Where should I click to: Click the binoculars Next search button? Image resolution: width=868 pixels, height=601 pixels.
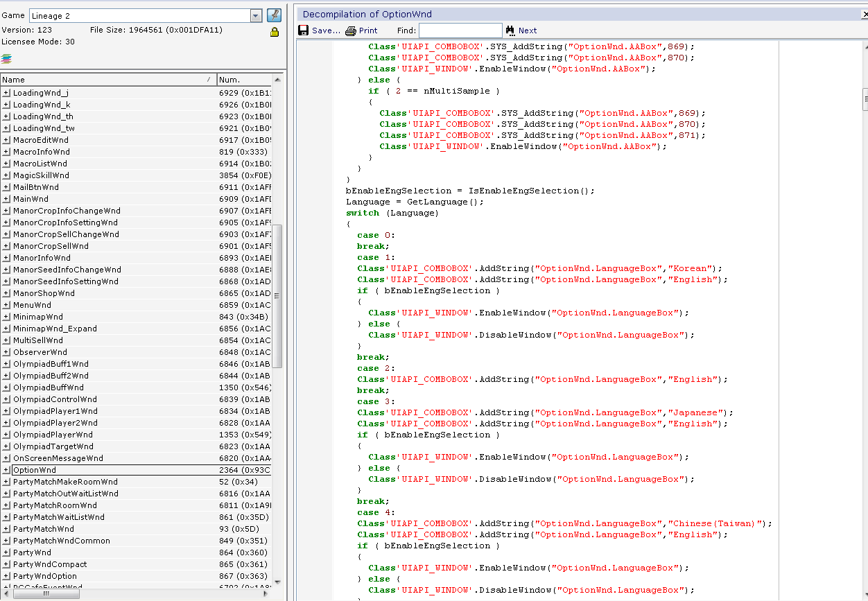pyautogui.click(x=521, y=31)
